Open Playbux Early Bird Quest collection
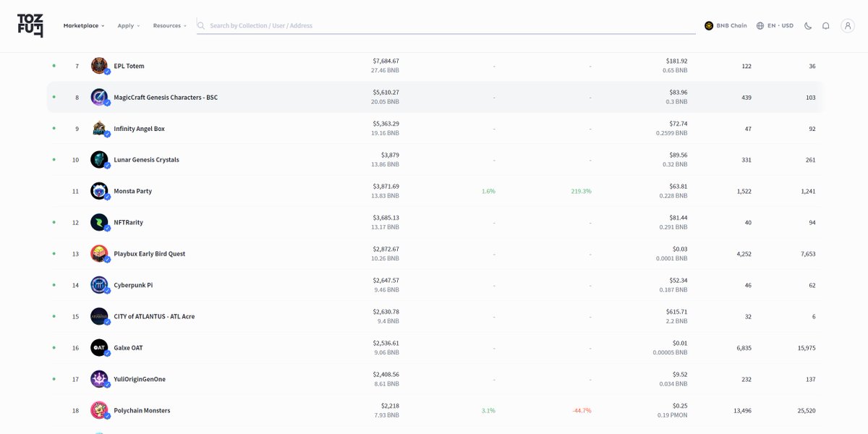Screen dimensions: 868x434 pos(149,254)
